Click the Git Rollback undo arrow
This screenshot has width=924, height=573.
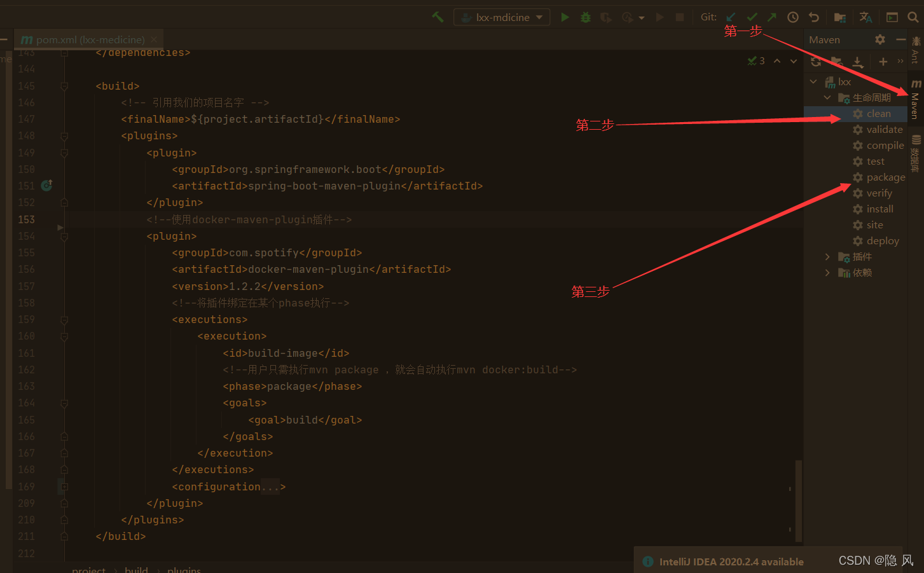click(x=814, y=17)
